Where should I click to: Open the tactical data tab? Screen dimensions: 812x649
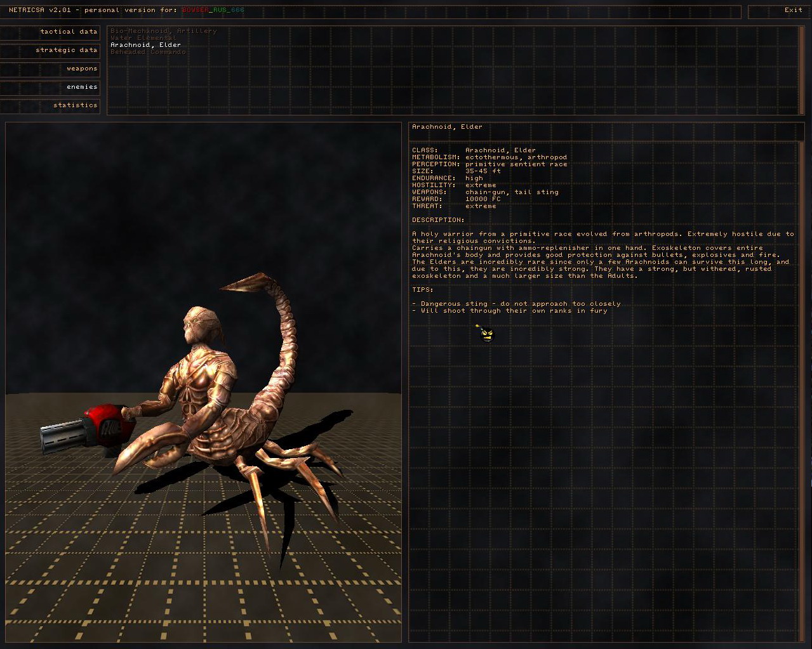coord(51,32)
